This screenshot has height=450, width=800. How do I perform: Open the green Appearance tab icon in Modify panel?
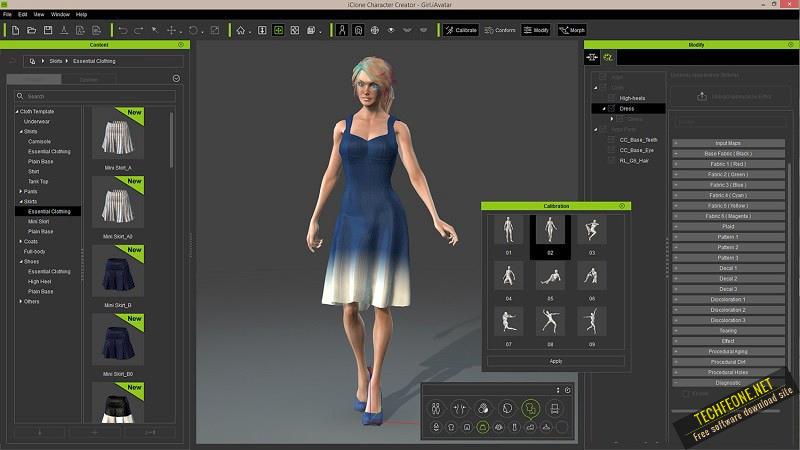(x=608, y=57)
